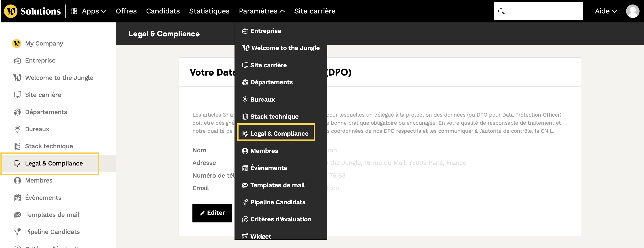Click the Membres icon in sidebar

[17, 180]
